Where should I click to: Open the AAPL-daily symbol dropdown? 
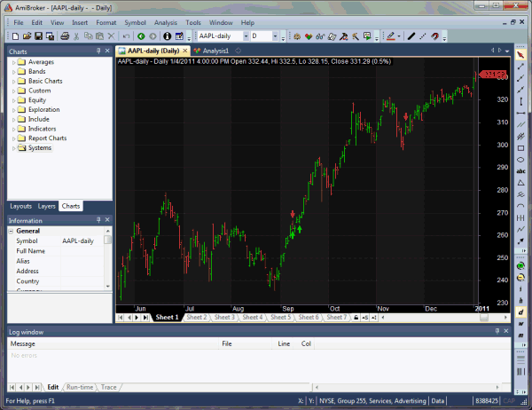click(246, 36)
